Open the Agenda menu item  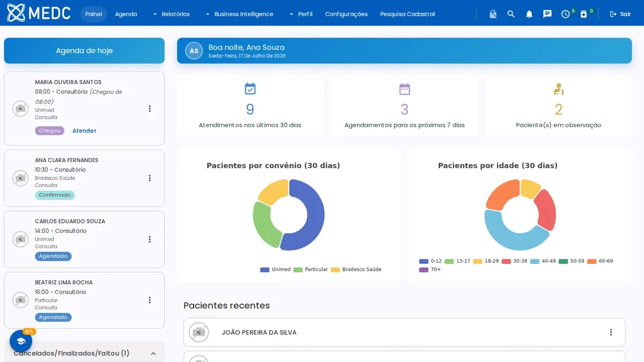[x=126, y=14]
